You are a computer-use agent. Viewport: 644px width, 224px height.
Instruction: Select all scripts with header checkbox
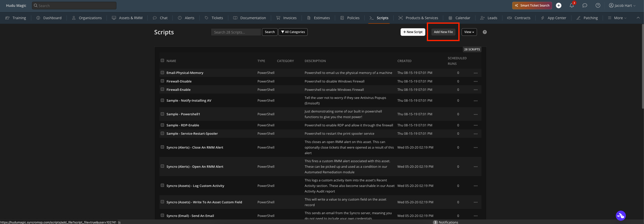click(x=162, y=61)
